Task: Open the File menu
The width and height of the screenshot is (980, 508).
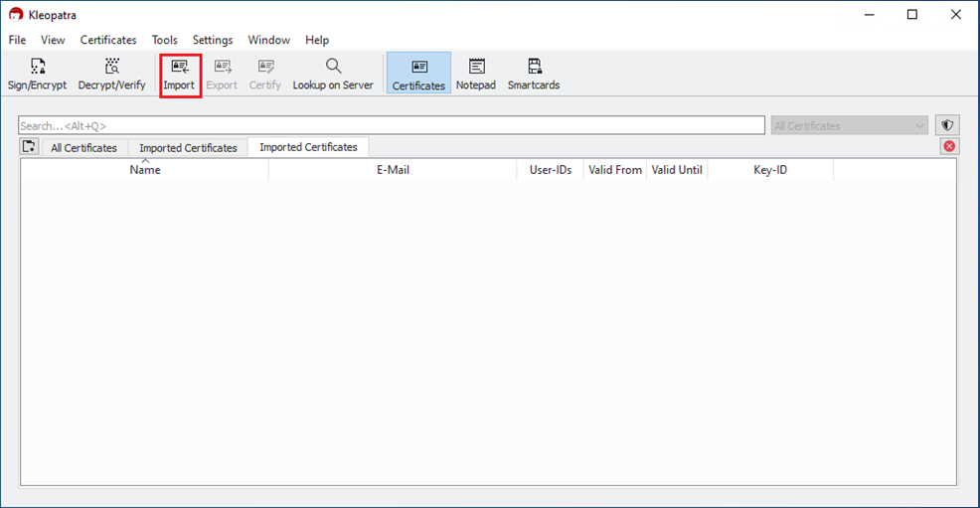Action: pos(17,40)
